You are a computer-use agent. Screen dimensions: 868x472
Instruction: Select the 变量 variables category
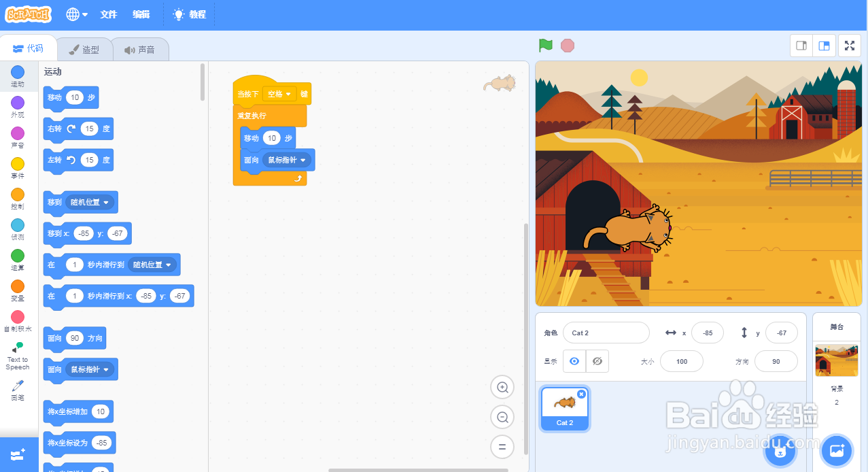18,290
